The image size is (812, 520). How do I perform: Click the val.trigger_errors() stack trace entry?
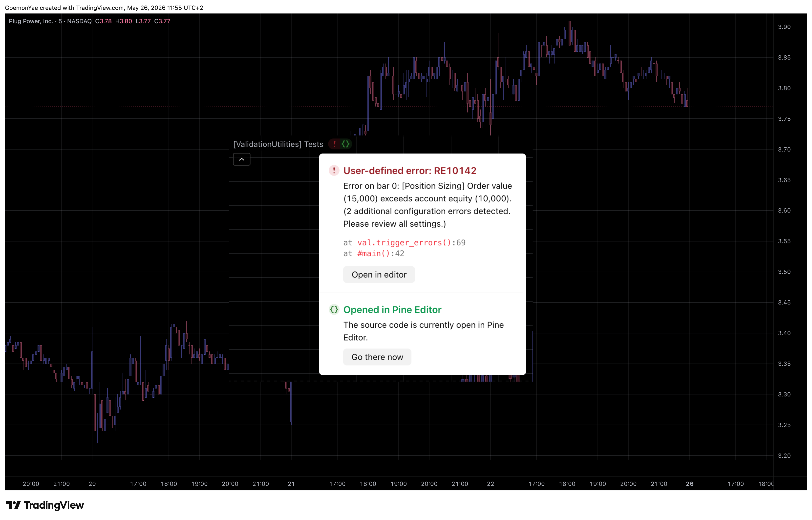404,242
